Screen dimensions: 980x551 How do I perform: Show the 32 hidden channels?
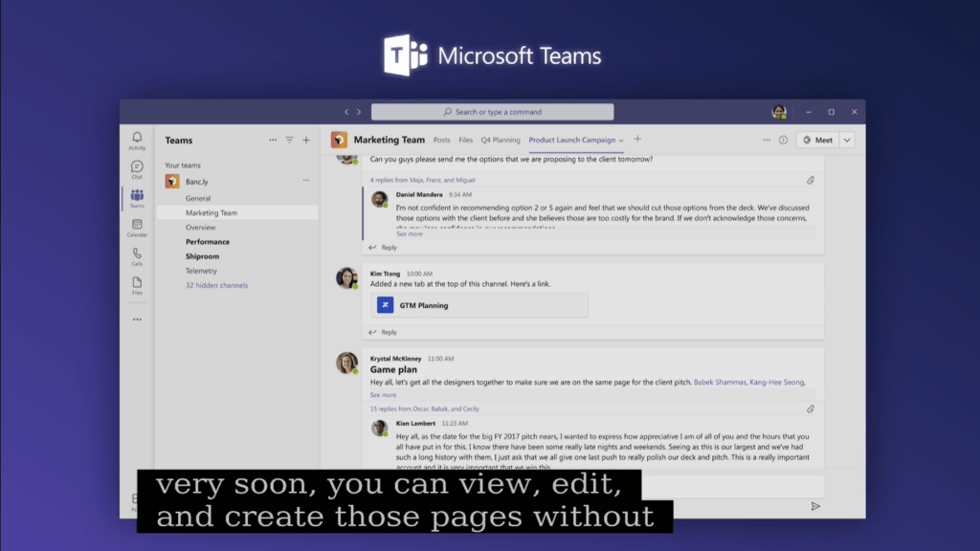point(216,285)
